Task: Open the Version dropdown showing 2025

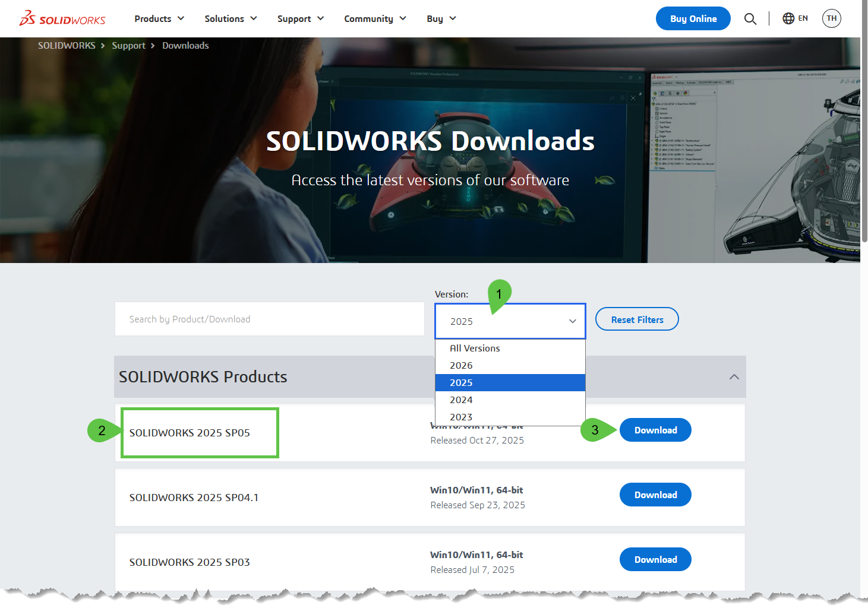Action: click(x=510, y=321)
